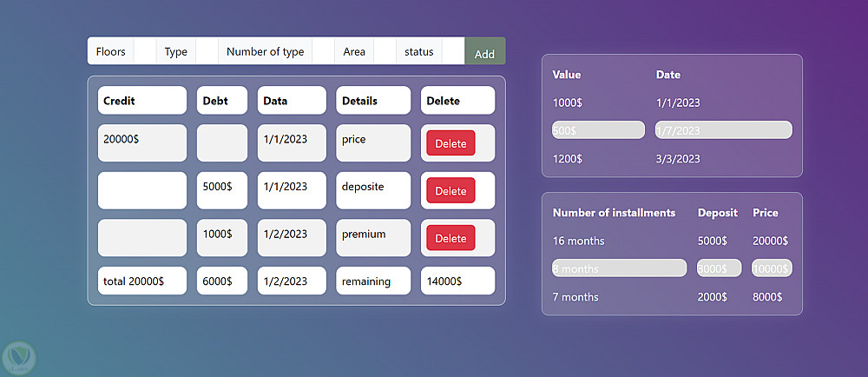Click the 14000$ remaining balance cell
Viewport: 868px width, 377px height.
[x=457, y=281]
